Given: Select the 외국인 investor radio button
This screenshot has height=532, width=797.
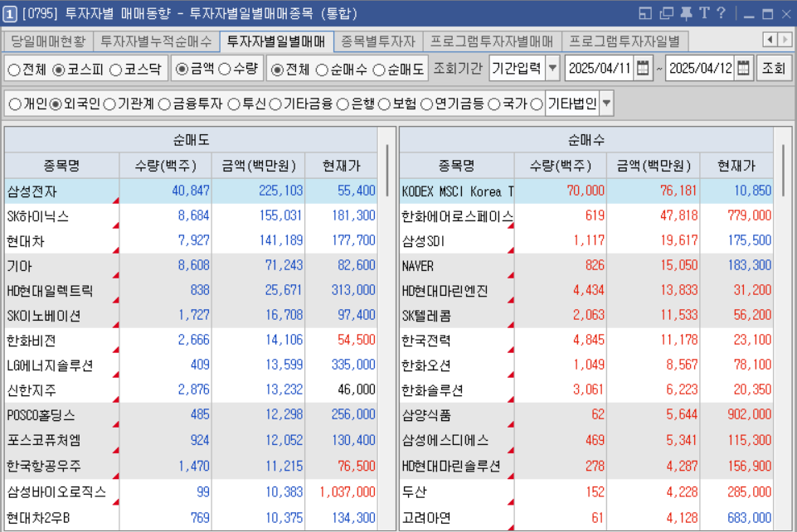Looking at the screenshot, I should pos(56,104).
